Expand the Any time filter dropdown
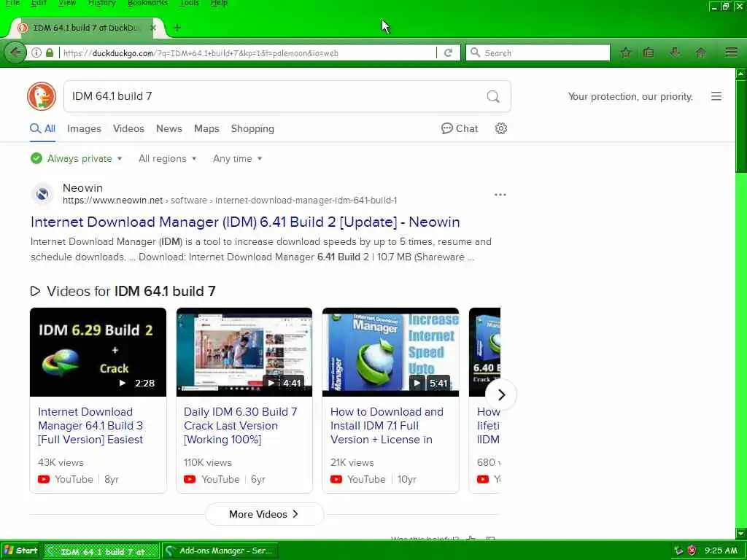Screen dimensions: 747x560 click(237, 158)
